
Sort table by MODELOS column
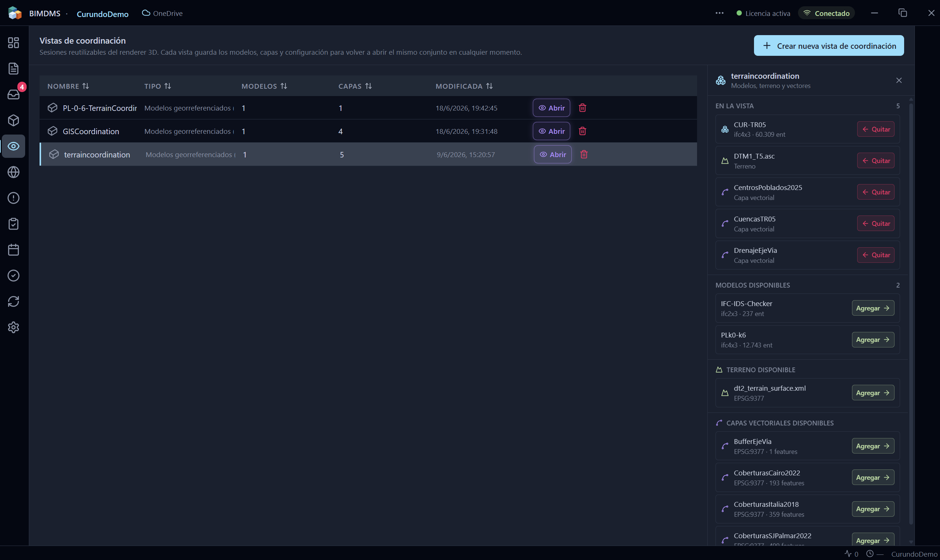264,86
